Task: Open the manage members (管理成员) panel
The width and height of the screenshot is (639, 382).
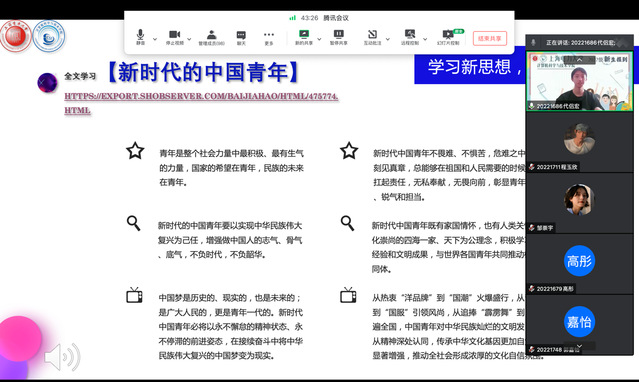Action: (211, 37)
